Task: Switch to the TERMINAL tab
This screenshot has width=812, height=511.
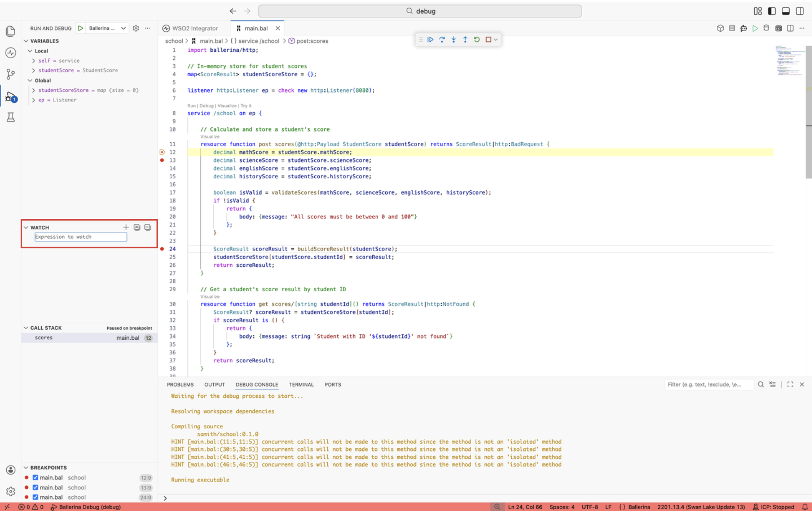Action: coord(301,384)
